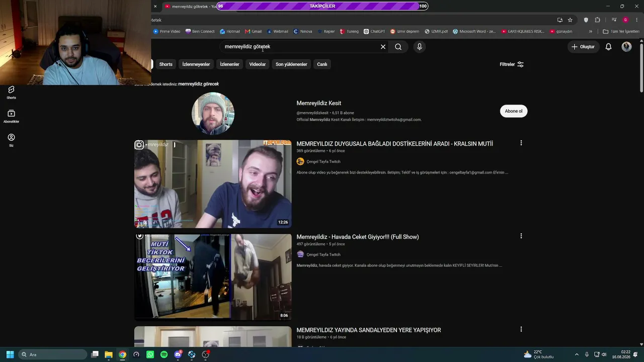Open Shorts in the left sidebar
Image resolution: width=644 pixels, height=362 pixels.
click(11, 93)
